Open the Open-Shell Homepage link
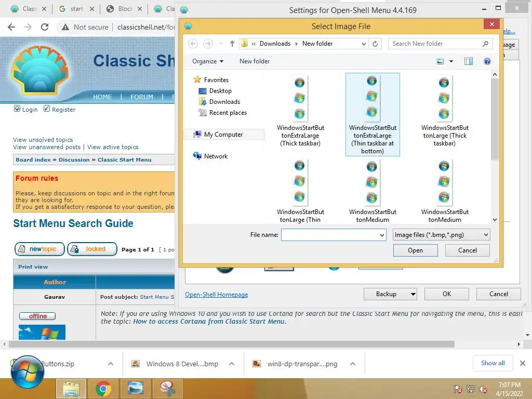Image resolution: width=532 pixels, height=399 pixels. click(x=217, y=295)
